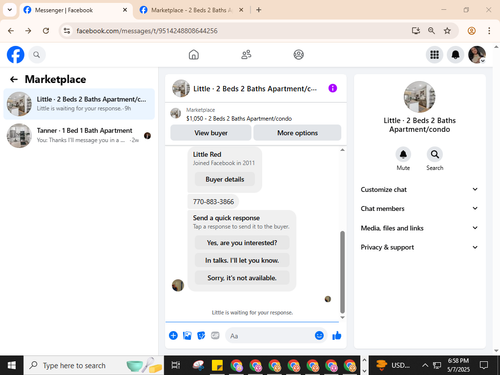Expand Customize chat section
The image size is (500, 375).
click(419, 189)
